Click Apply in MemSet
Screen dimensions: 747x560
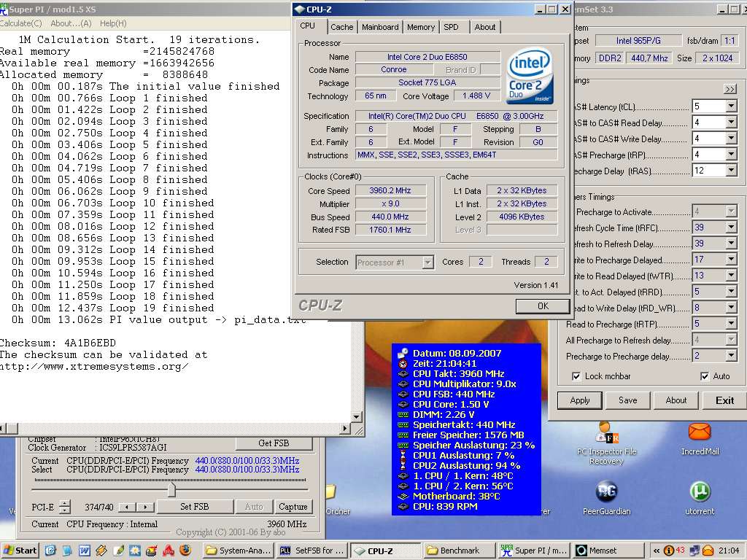580,400
